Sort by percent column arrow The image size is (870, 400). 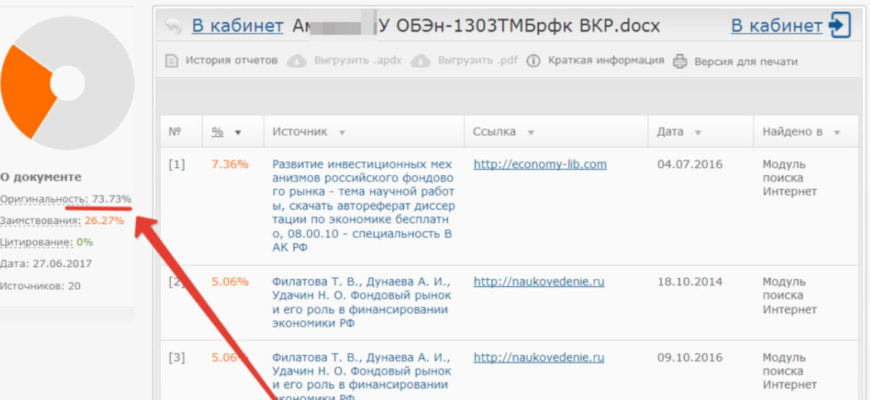[237, 132]
